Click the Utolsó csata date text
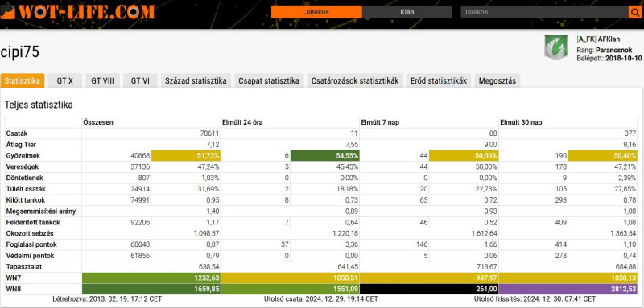The width and height of the screenshot is (644, 308). tap(320, 299)
